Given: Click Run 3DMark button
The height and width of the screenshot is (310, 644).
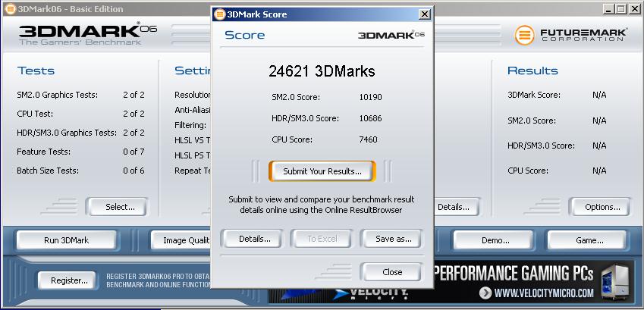Looking at the screenshot, I should tap(66, 240).
